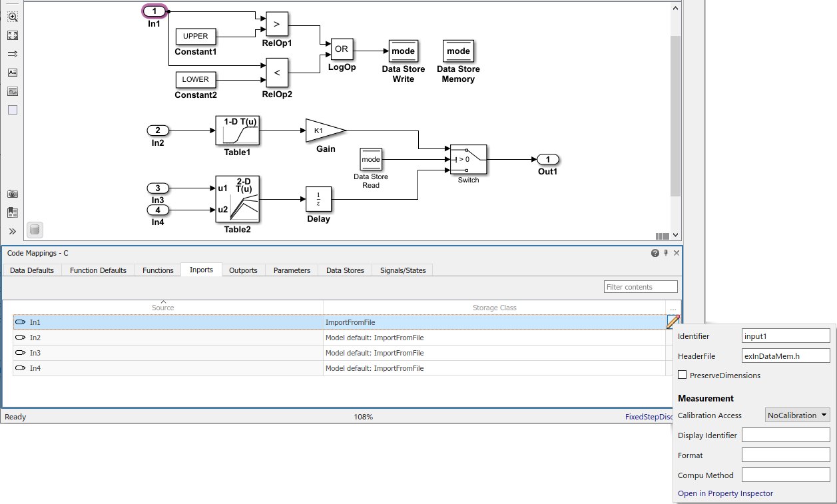
Task: Click Open in Property Inspector link
Action: [x=725, y=493]
